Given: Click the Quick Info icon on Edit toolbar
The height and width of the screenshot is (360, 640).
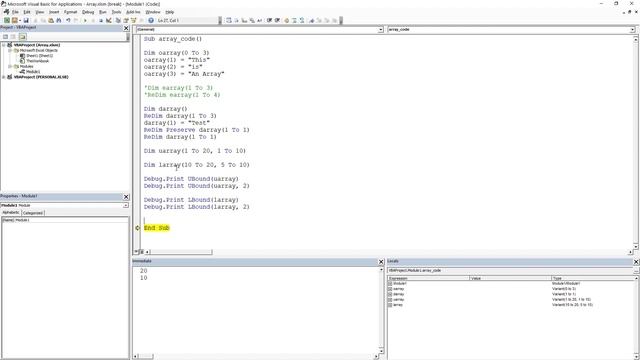Looking at the screenshot, I should (x=244, y=20).
